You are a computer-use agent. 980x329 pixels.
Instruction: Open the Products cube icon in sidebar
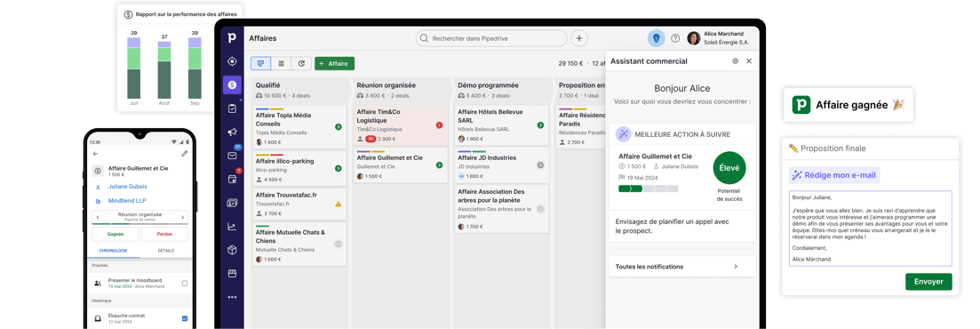[232, 250]
